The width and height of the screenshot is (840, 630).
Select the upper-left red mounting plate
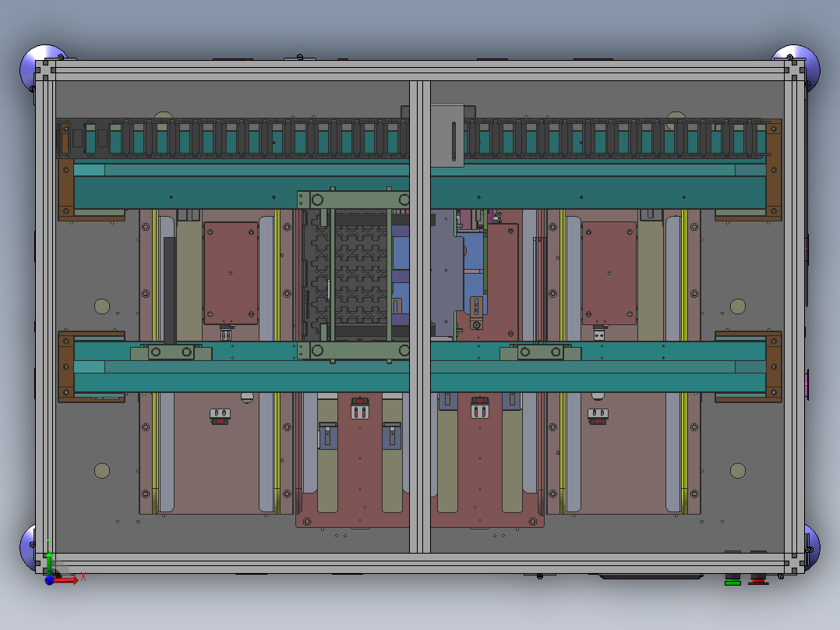tap(231, 273)
